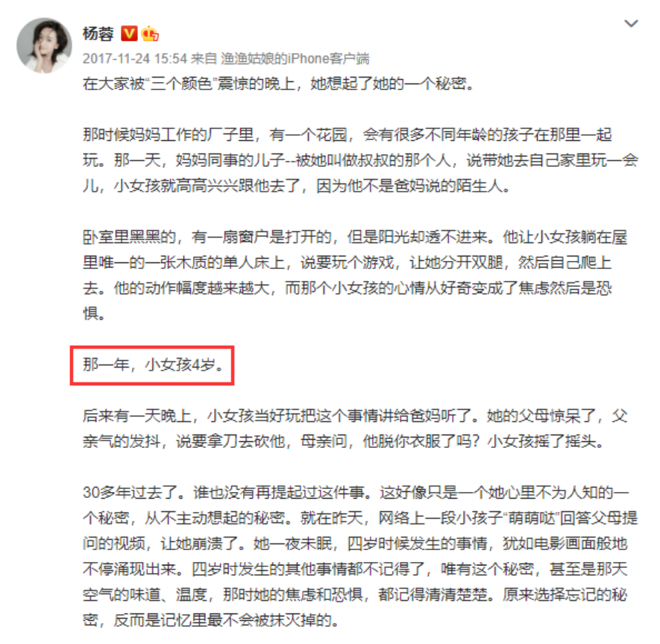The height and width of the screenshot is (644, 660).
Task: Open the post options chevron menu
Action: [630, 24]
